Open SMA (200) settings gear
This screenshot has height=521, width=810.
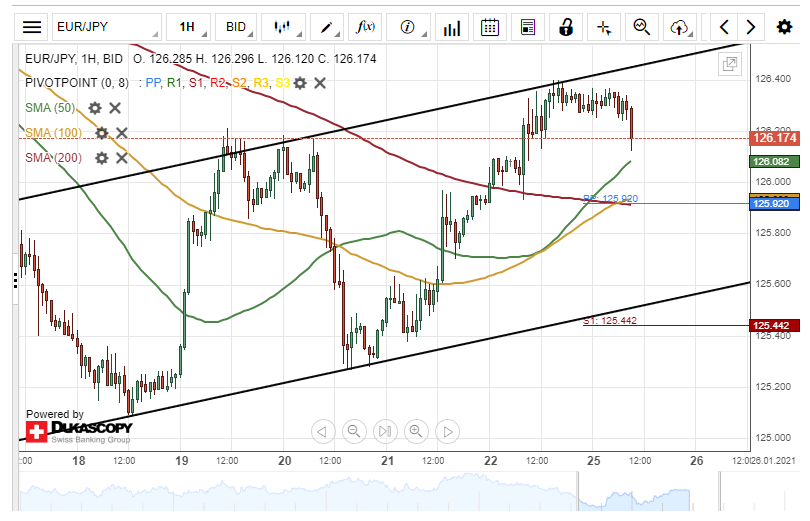click(102, 158)
